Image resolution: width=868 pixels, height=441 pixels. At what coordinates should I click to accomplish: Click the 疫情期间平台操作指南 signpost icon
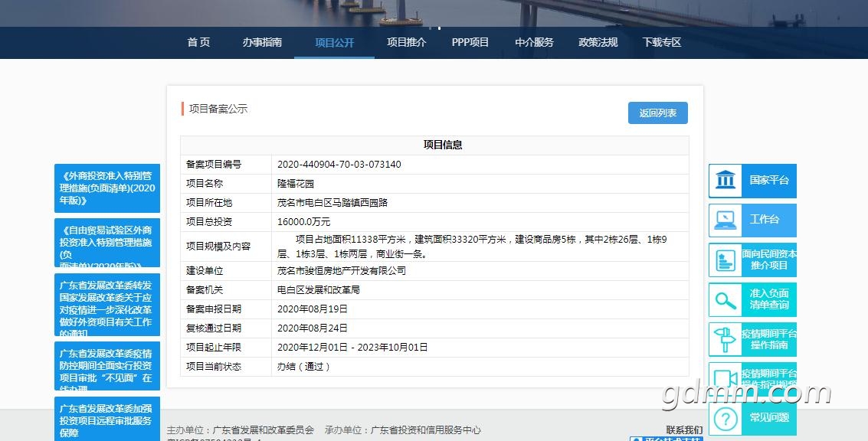726,340
